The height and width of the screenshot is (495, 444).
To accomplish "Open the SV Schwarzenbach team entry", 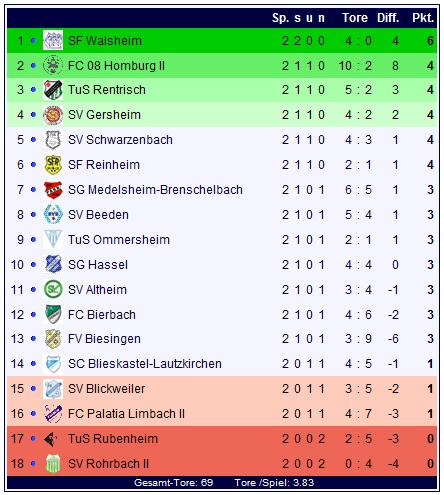I will tap(120, 140).
